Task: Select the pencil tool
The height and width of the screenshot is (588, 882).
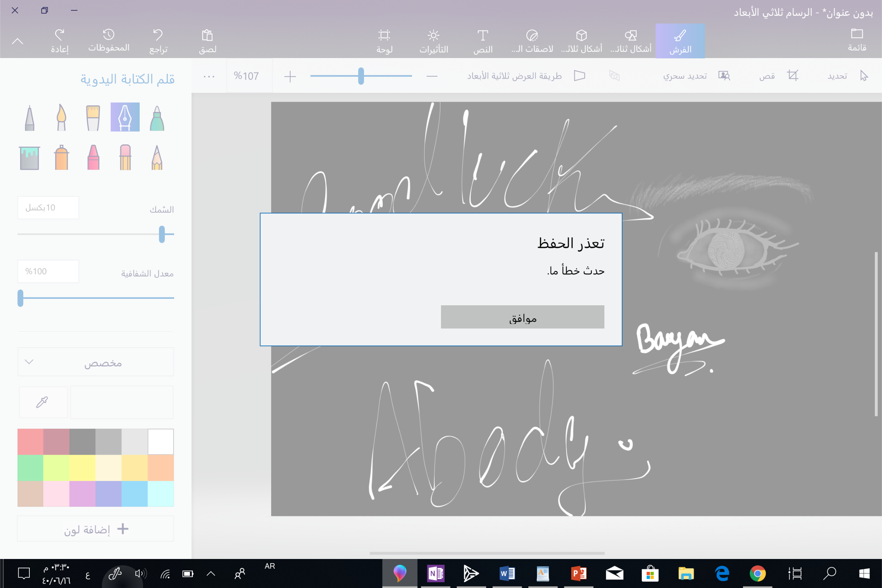Action: [157, 157]
